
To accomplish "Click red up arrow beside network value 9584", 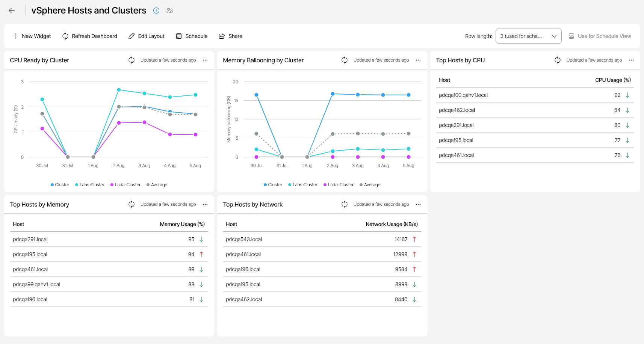I will click(414, 269).
